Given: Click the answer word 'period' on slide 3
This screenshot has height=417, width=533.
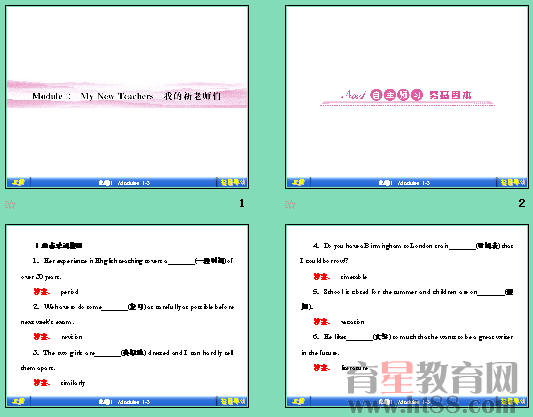Looking at the screenshot, I should (69, 292).
